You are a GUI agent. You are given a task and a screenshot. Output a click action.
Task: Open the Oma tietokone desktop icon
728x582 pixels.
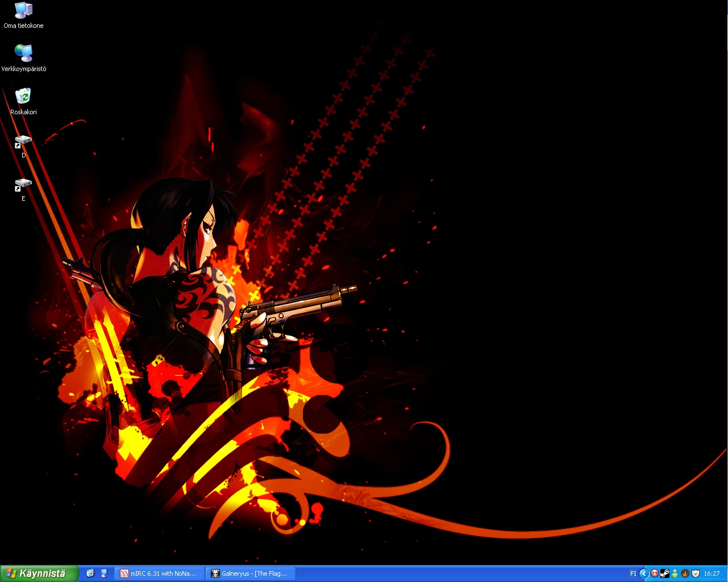pos(23,15)
